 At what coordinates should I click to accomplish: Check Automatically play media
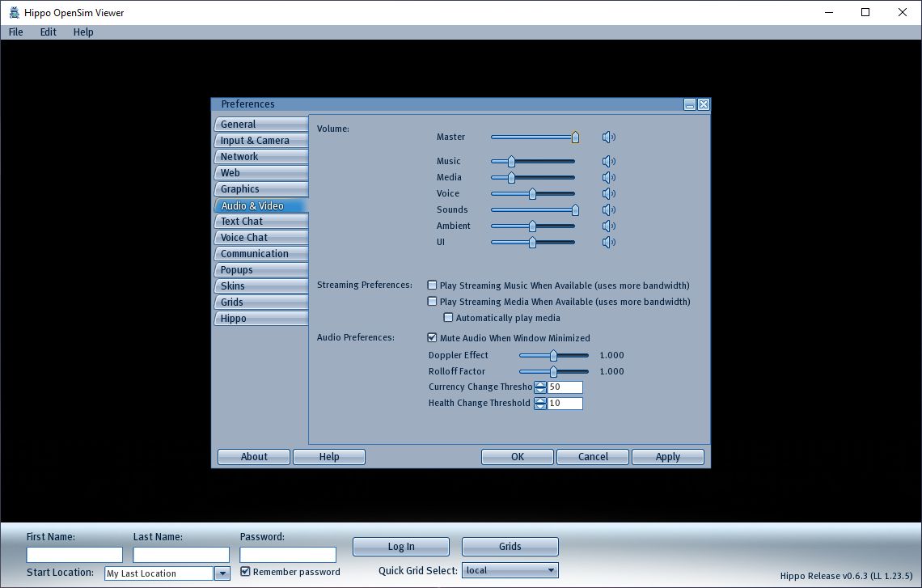(449, 318)
